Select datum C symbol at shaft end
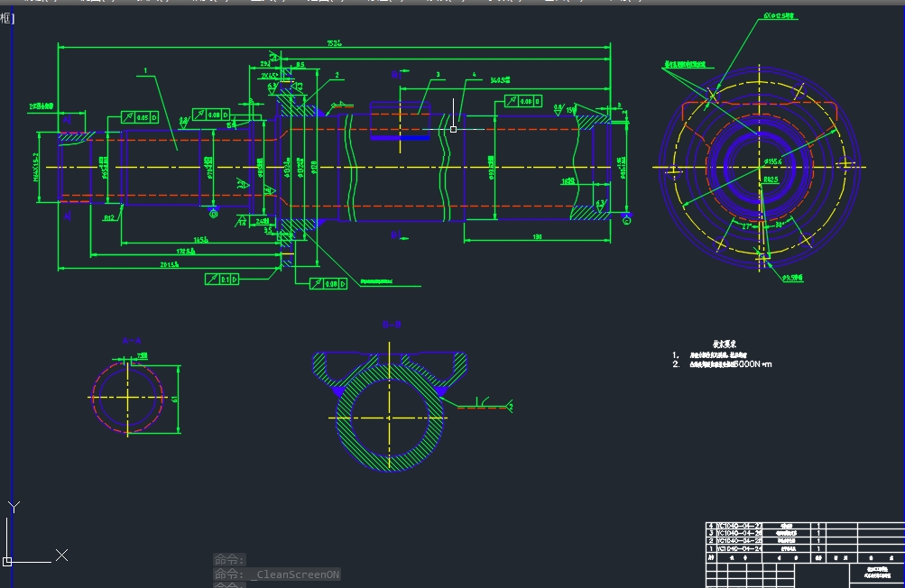 tap(627, 220)
